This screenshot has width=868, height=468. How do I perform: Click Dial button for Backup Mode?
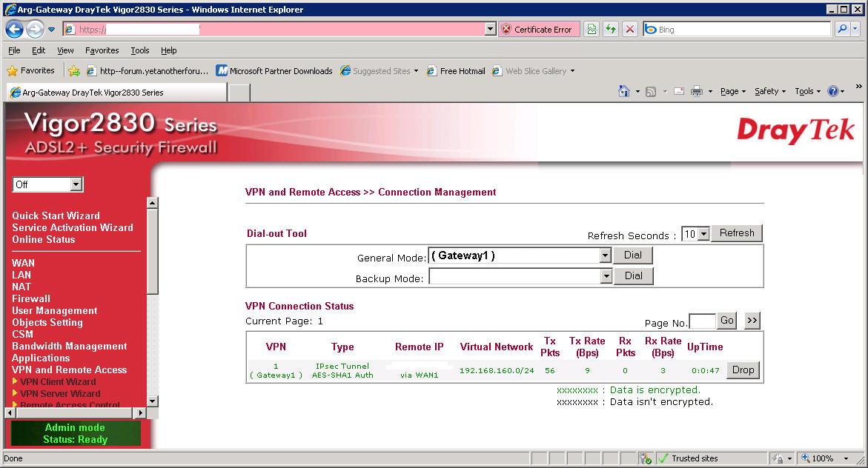(633, 275)
